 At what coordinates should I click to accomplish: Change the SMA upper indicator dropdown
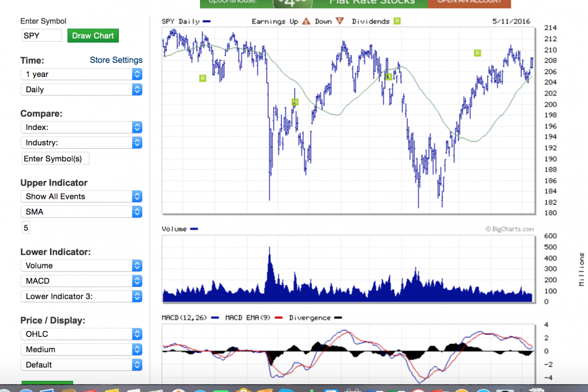pos(82,212)
